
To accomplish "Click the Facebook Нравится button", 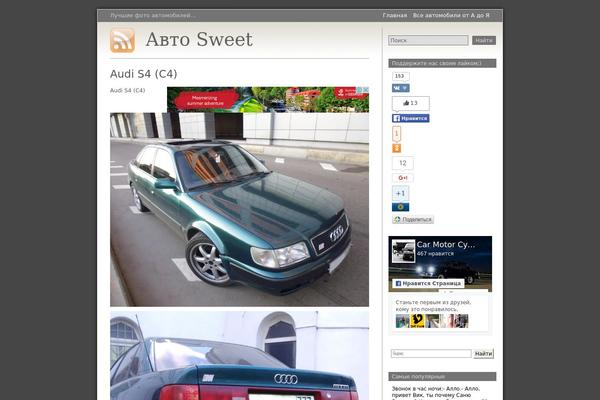I will (411, 118).
